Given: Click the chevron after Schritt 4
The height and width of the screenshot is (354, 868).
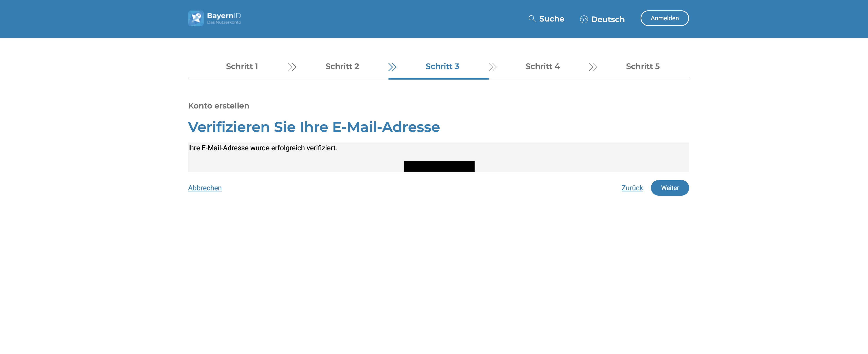Looking at the screenshot, I should pyautogui.click(x=593, y=67).
